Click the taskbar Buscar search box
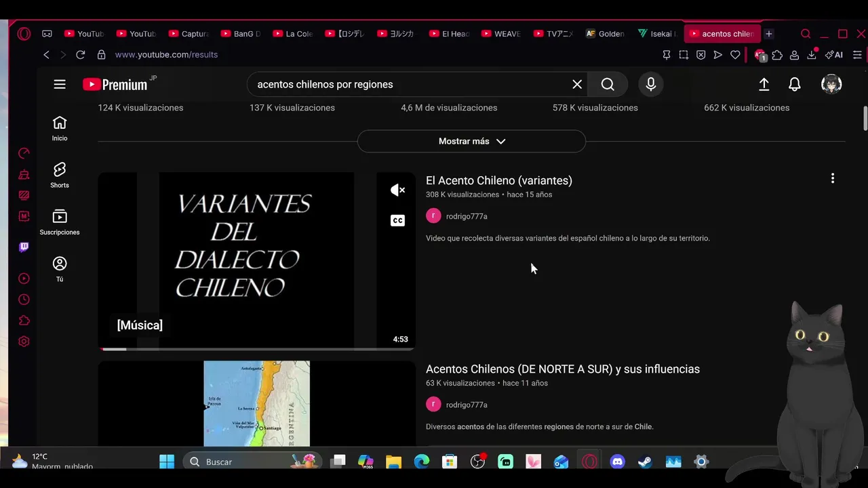The image size is (868, 488). point(252,462)
